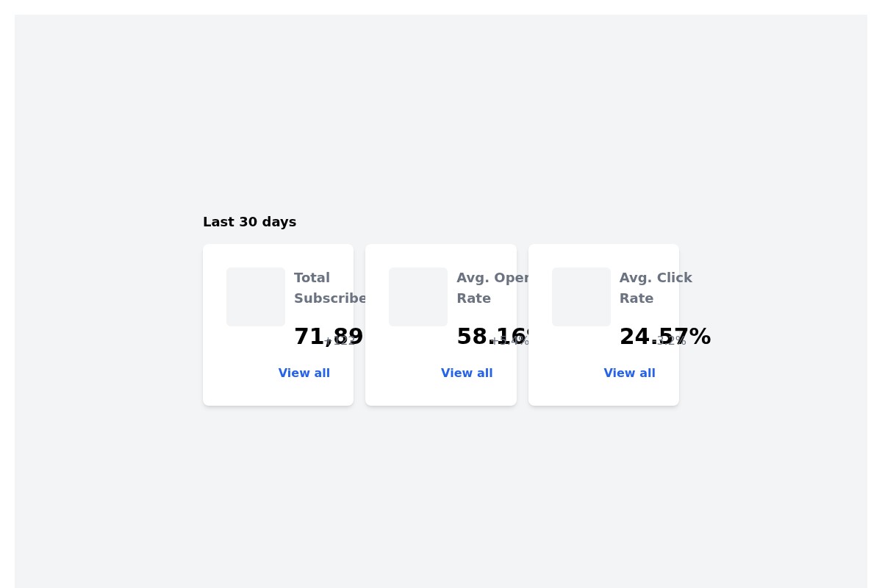Click the percentage change next to 24.57%
The width and height of the screenshot is (882, 588).
tap(670, 341)
